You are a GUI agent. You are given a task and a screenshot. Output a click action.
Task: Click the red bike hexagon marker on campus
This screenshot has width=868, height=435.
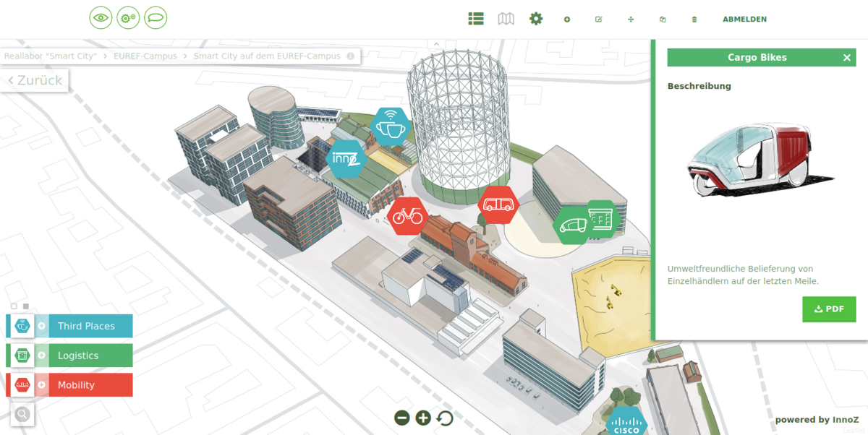click(409, 215)
